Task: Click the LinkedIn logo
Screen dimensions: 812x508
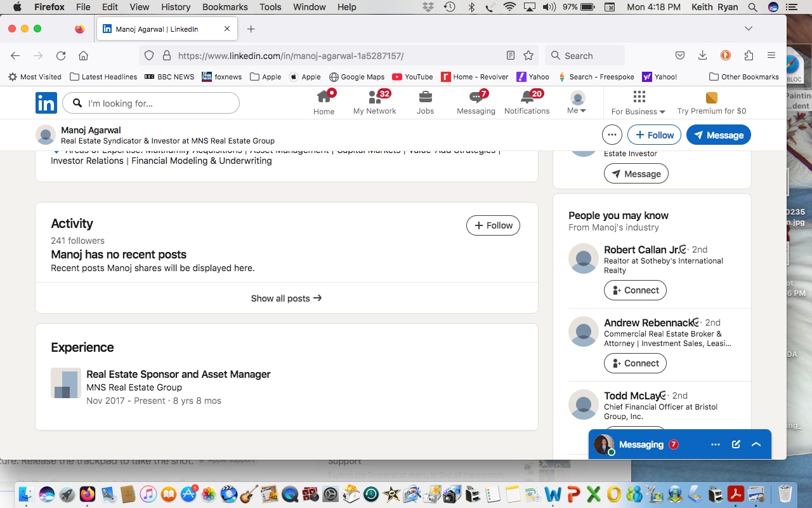Action: tap(46, 103)
